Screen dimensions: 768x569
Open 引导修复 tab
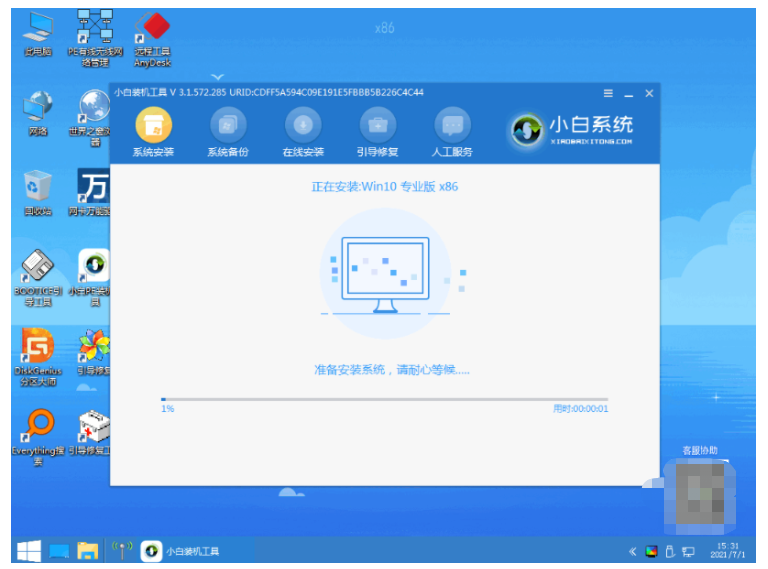pos(378,132)
